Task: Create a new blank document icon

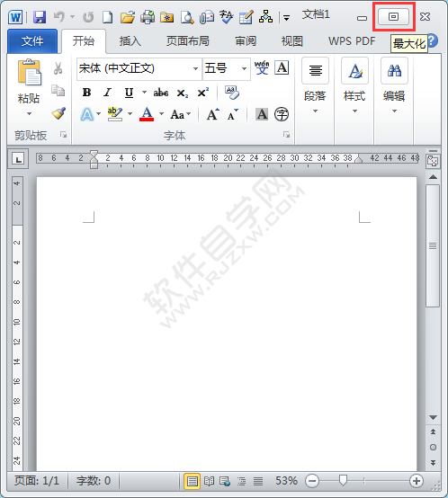Action: [107, 17]
